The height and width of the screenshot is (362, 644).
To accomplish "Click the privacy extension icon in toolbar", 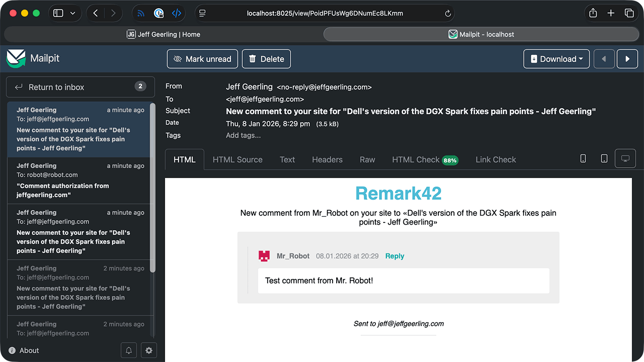I will point(159,13).
